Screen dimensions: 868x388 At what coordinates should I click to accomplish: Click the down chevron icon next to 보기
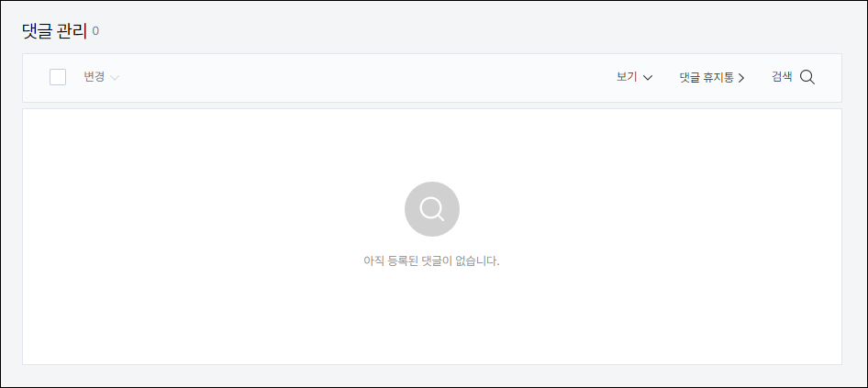click(x=647, y=78)
